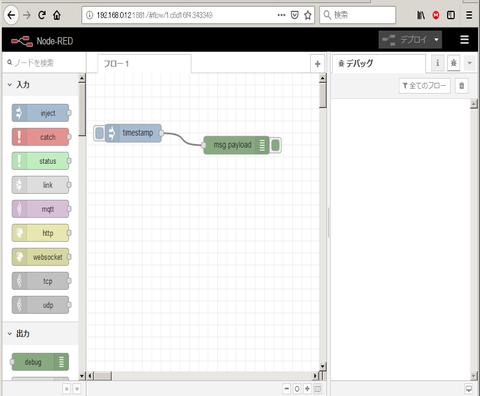Click the デプロイ deploy button
480x396 pixels.
[404, 40]
